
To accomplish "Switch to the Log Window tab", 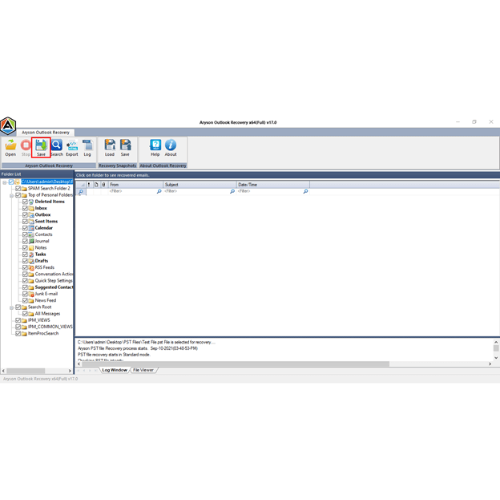I will [115, 370].
